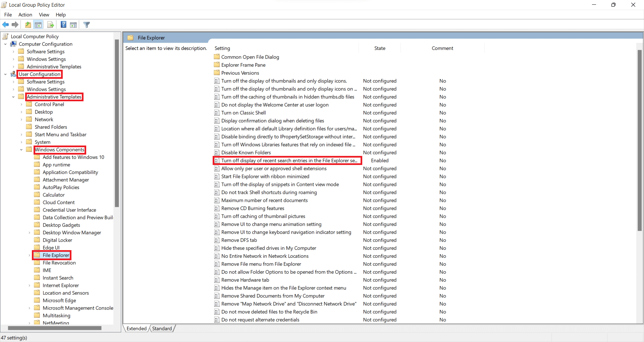This screenshot has width=644, height=342.
Task: Collapse the Windows Components tree node
Action: point(21,150)
